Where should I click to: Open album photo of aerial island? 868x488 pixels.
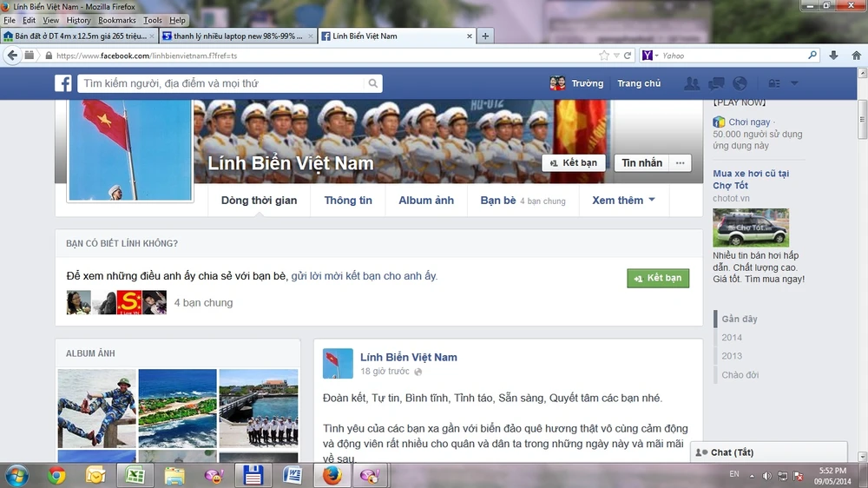tap(178, 408)
